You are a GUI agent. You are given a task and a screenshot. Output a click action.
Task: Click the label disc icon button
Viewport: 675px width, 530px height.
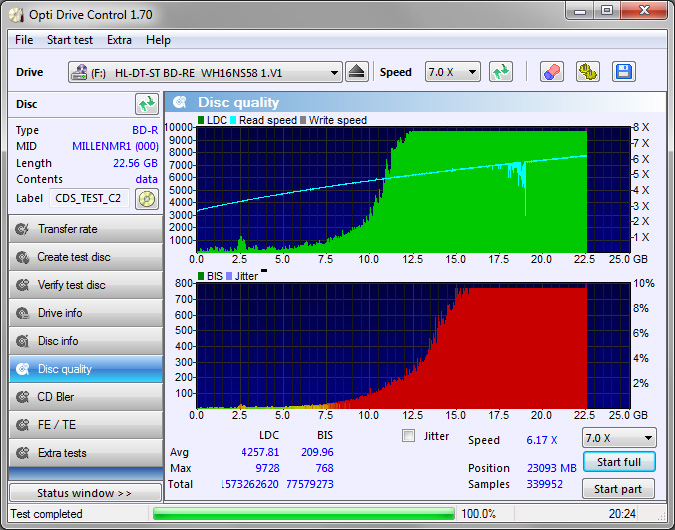pos(147,198)
